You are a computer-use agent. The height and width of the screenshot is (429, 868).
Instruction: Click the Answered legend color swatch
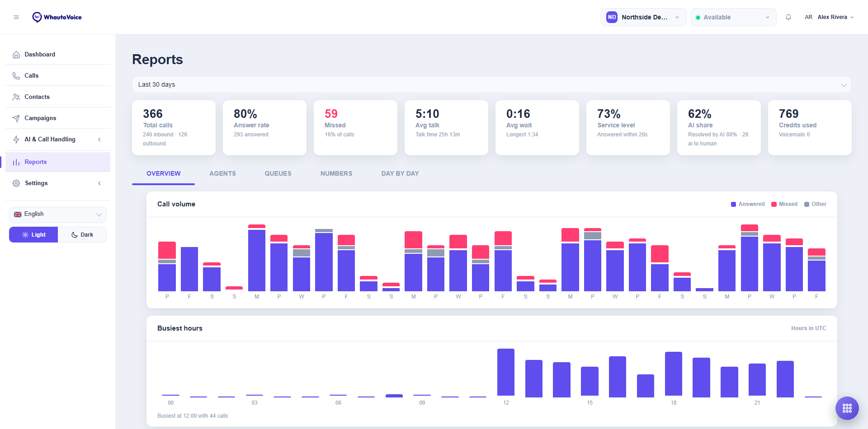(733, 204)
